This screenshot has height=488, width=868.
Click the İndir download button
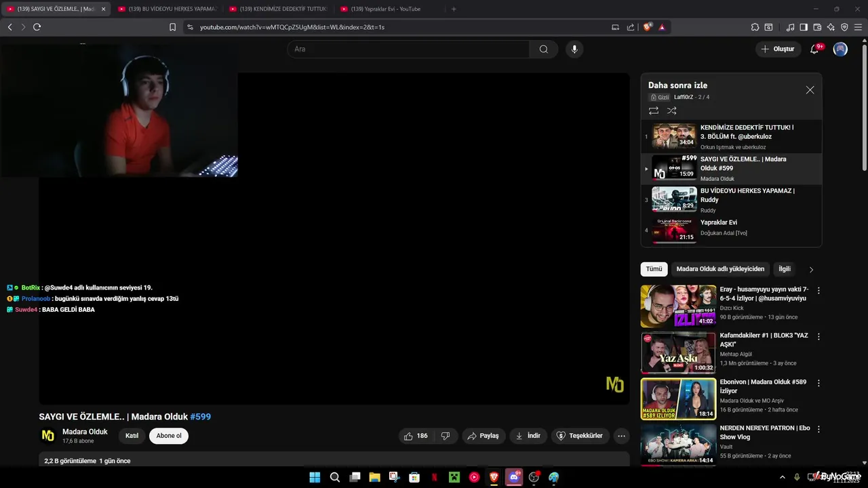click(528, 436)
